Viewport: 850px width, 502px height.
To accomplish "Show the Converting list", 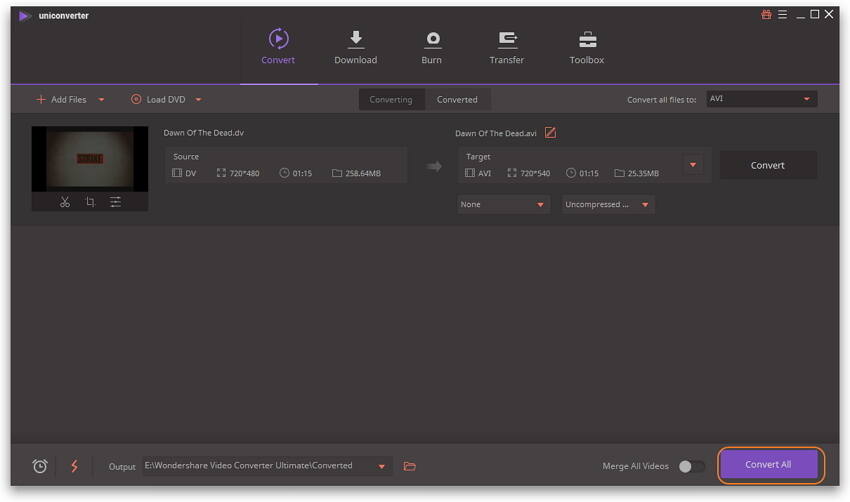I will coord(391,100).
